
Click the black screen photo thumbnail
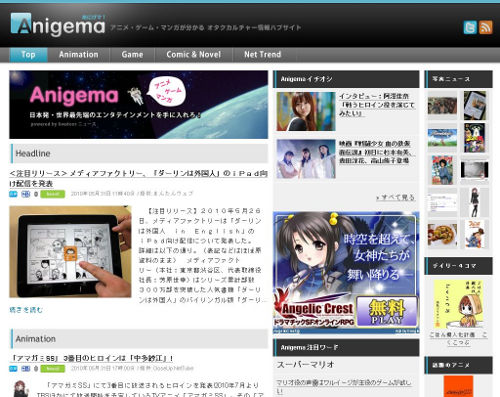coord(475,170)
